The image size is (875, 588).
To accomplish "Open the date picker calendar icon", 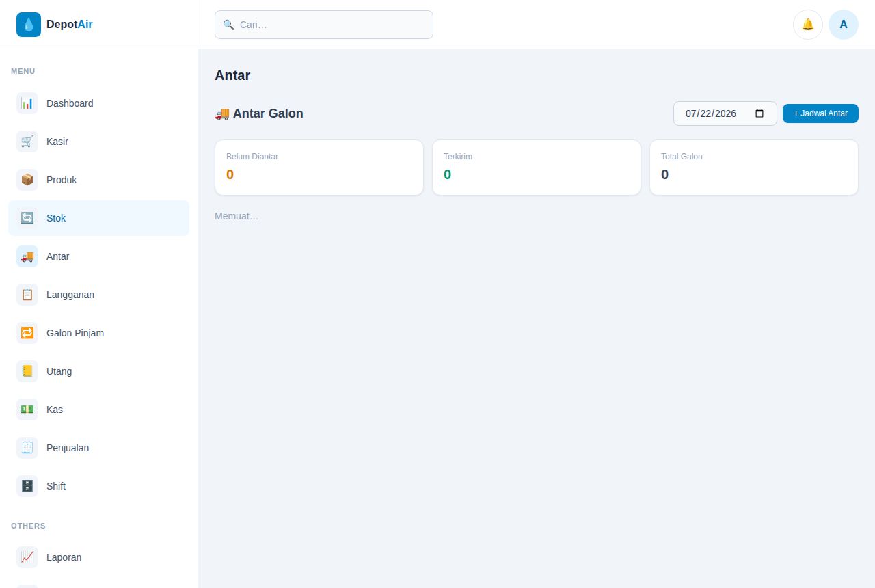I will [x=759, y=113].
